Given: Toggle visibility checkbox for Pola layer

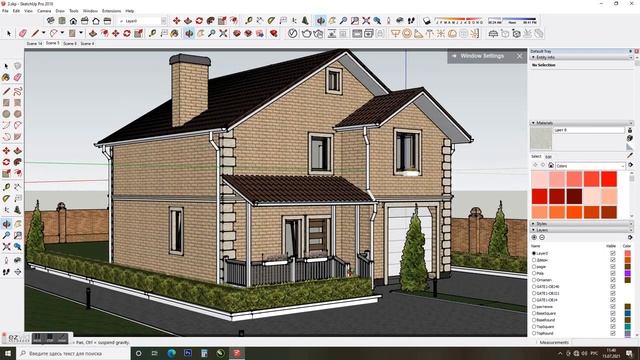Looking at the screenshot, I should 613,273.
